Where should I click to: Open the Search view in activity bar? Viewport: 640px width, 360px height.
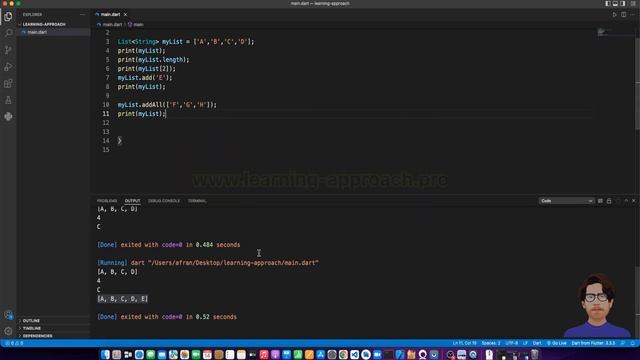tap(8, 33)
